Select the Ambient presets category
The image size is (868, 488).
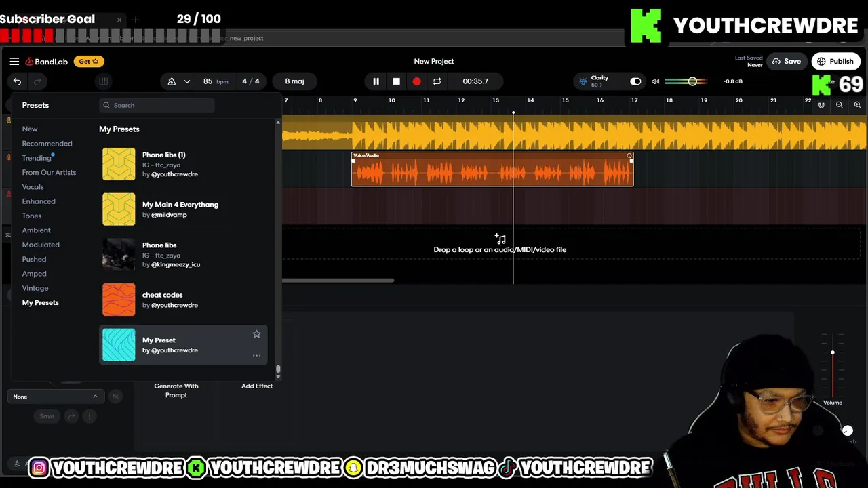pos(36,230)
